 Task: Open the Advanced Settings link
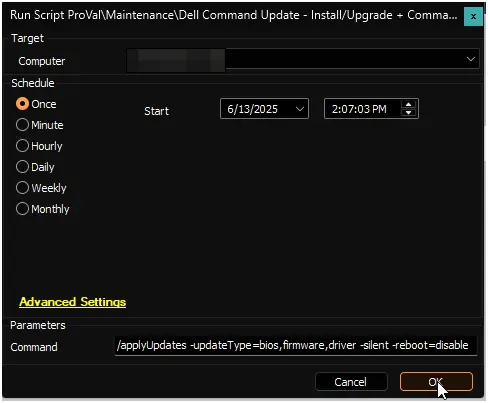click(73, 302)
